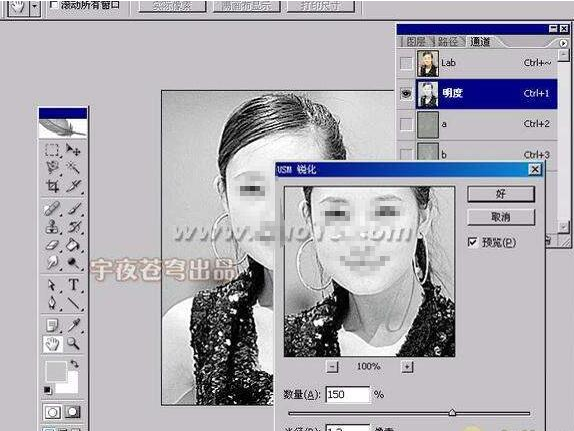Viewport: 574px width, 431px height.
Task: Click the 100% zoom level text
Action: [x=369, y=366]
